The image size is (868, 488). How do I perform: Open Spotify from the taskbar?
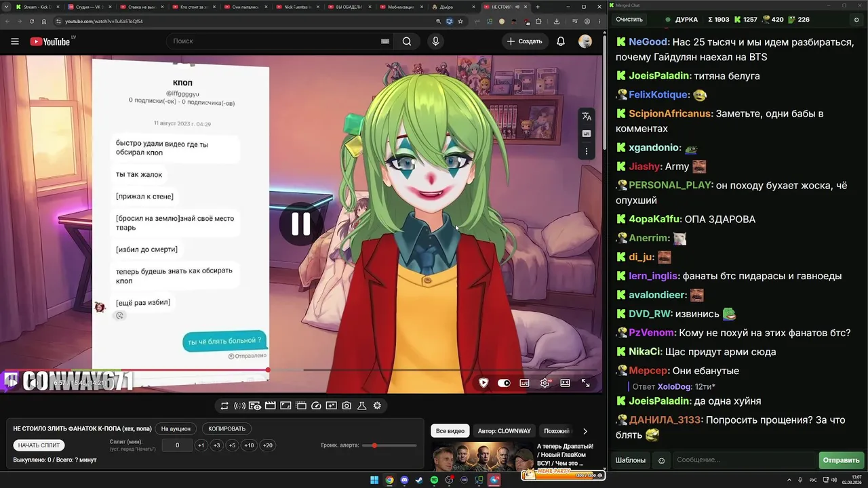[x=435, y=481]
